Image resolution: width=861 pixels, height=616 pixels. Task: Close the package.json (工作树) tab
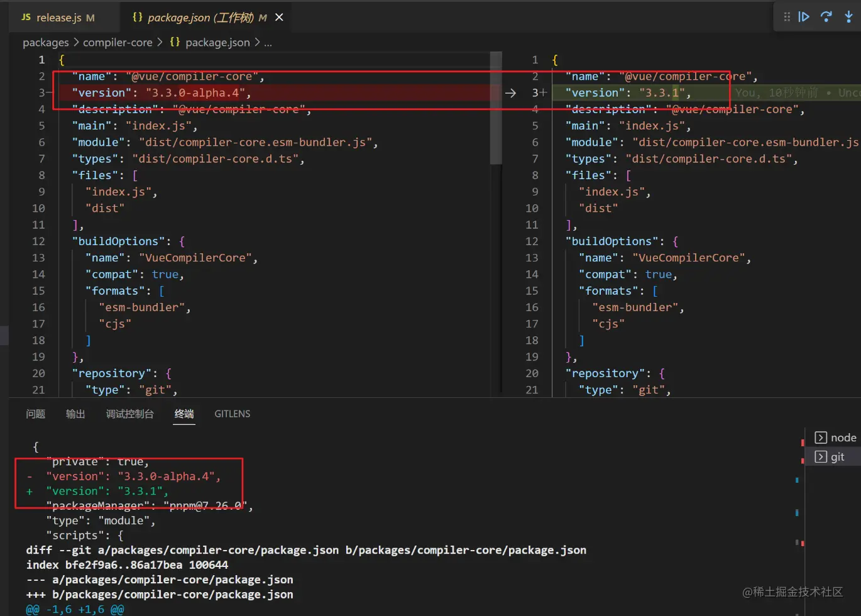coord(279,18)
